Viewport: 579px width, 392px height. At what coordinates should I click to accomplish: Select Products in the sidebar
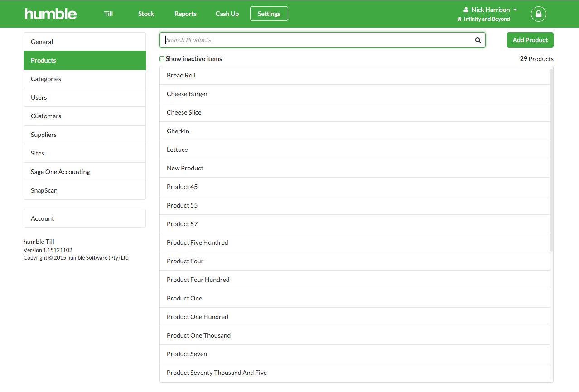tap(85, 60)
